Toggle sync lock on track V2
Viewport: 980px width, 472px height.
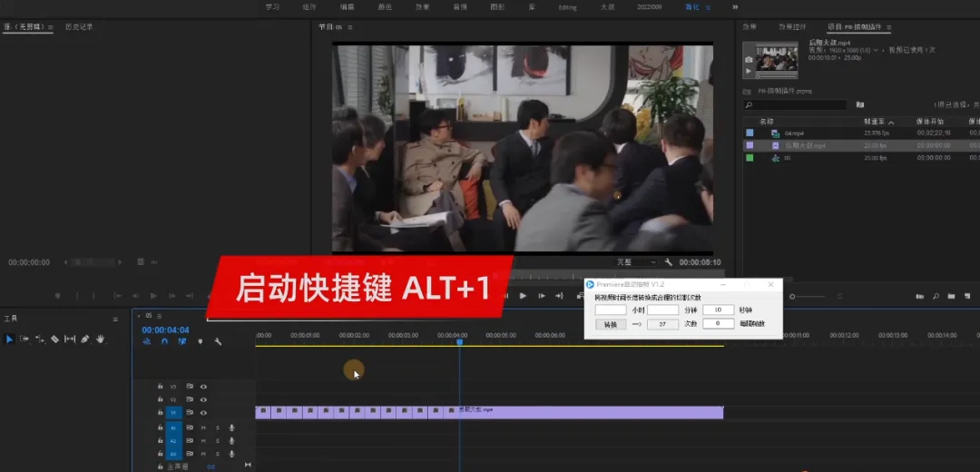point(190,399)
